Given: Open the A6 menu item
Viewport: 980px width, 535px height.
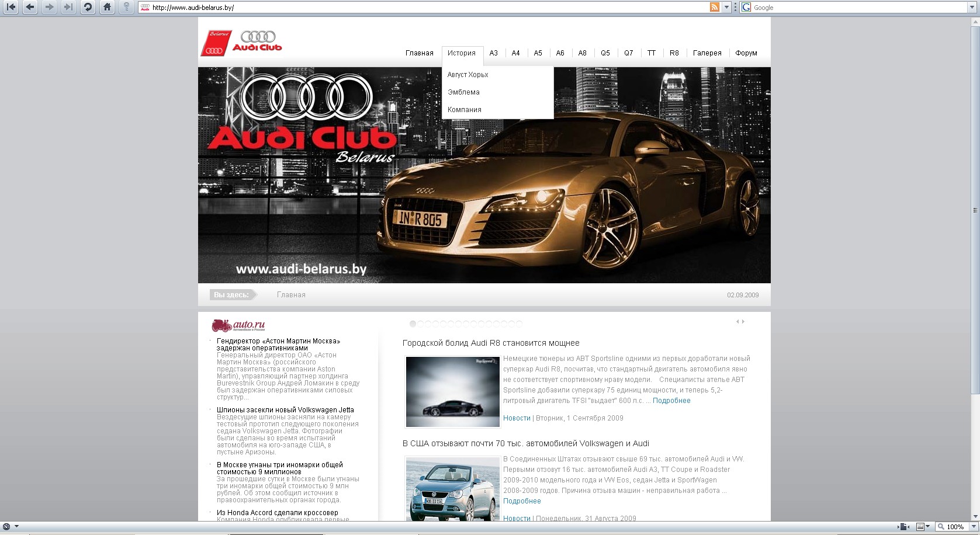Looking at the screenshot, I should click(560, 53).
